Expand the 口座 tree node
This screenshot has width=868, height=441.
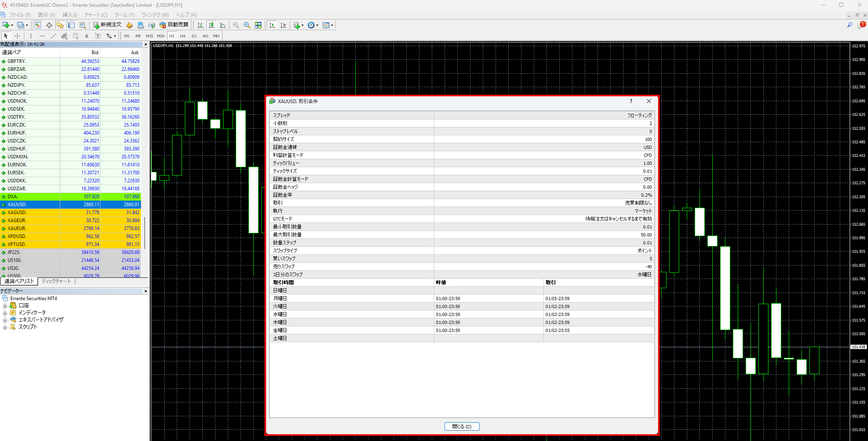point(5,306)
